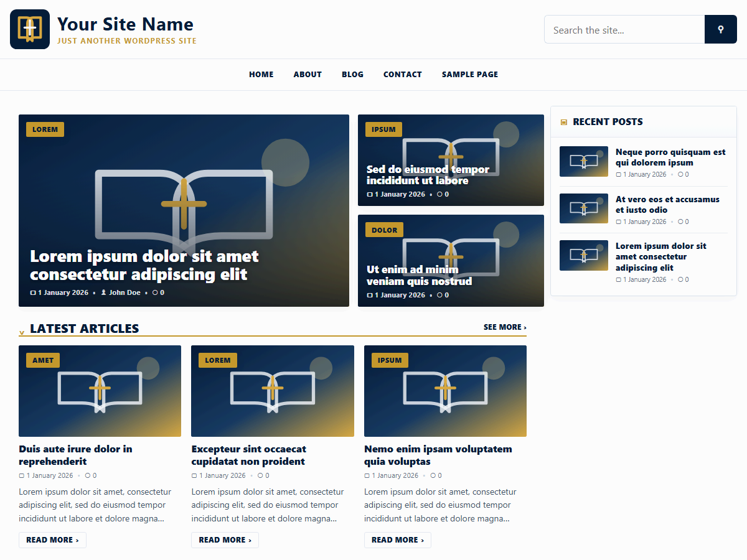Click thumbnail of third recent post Lorem ipsum
This screenshot has width=747, height=560.
click(584, 255)
